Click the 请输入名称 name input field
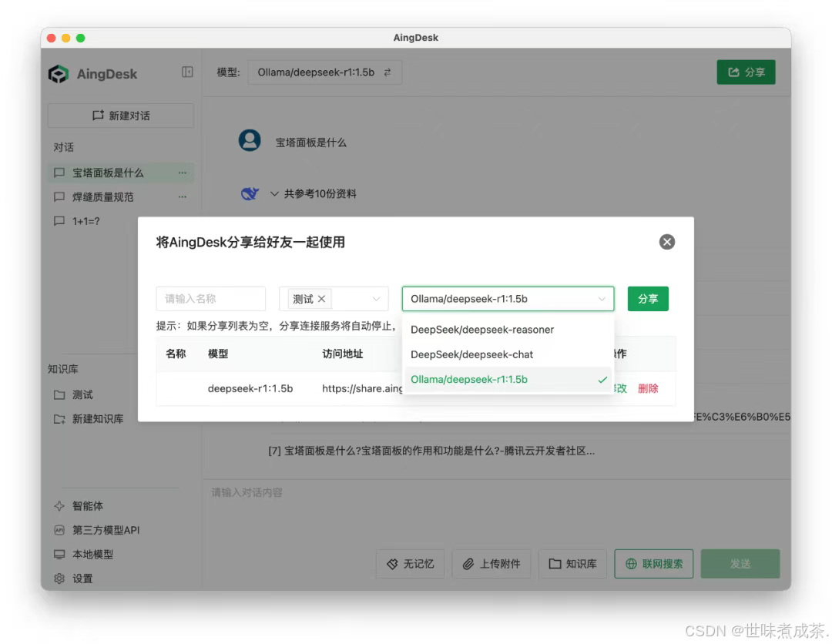Screen dimensions: 832x644 [210, 299]
